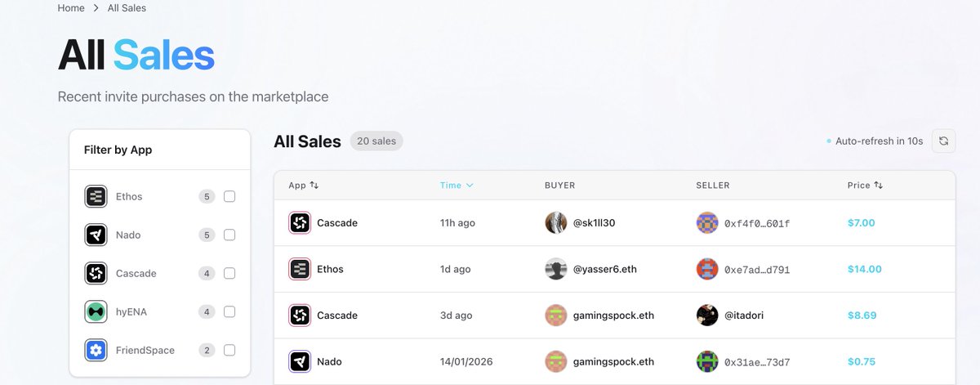
Task: Click the Filter by App heading
Action: click(x=118, y=150)
